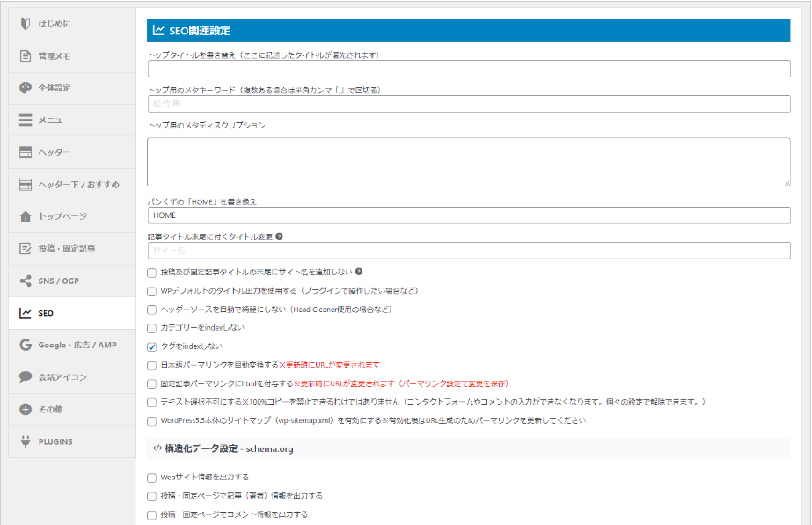The width and height of the screenshot is (812, 525).
Task: Click the 構造化データ設定 - schema.org heading
Action: point(229,448)
